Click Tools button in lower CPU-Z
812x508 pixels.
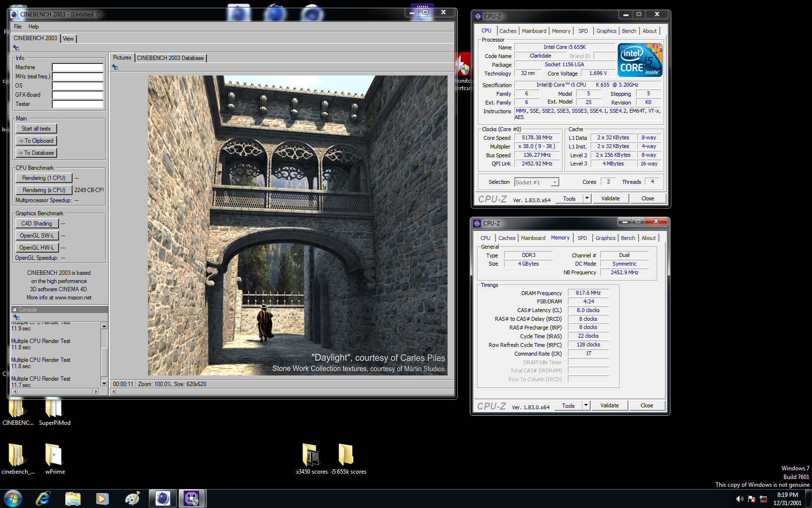coord(568,405)
